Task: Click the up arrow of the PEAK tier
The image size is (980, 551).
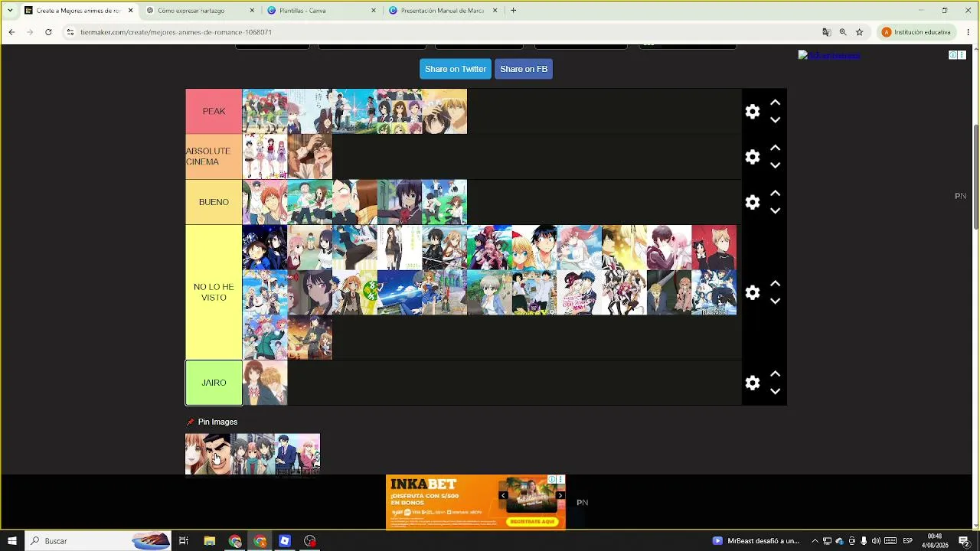Action: 775,103
